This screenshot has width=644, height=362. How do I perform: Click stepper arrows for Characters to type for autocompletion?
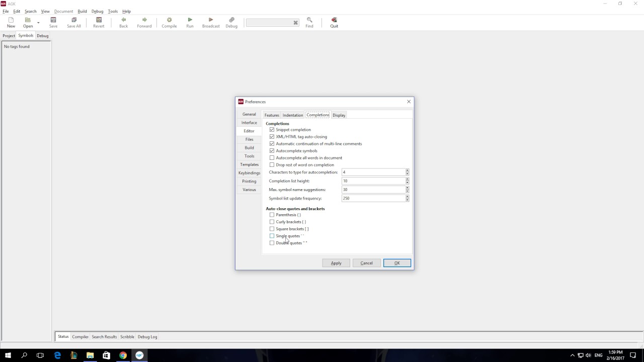[x=408, y=172]
